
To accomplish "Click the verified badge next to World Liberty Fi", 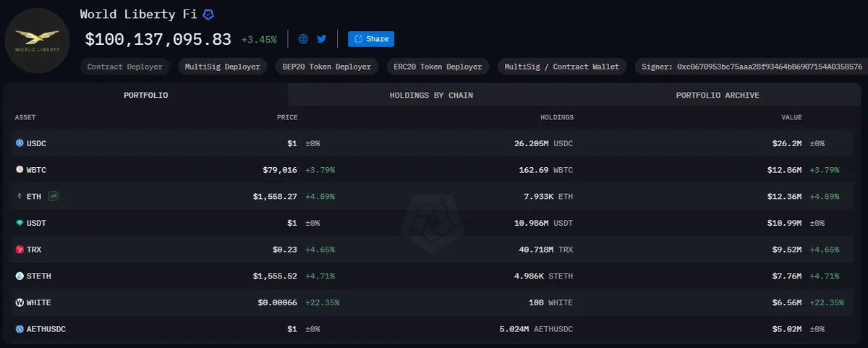I will pyautogui.click(x=208, y=14).
